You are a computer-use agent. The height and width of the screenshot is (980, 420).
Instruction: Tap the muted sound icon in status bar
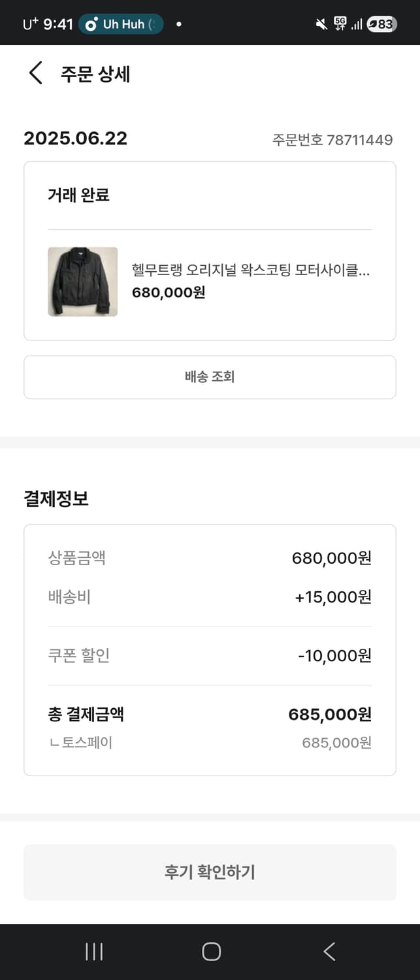click(321, 24)
